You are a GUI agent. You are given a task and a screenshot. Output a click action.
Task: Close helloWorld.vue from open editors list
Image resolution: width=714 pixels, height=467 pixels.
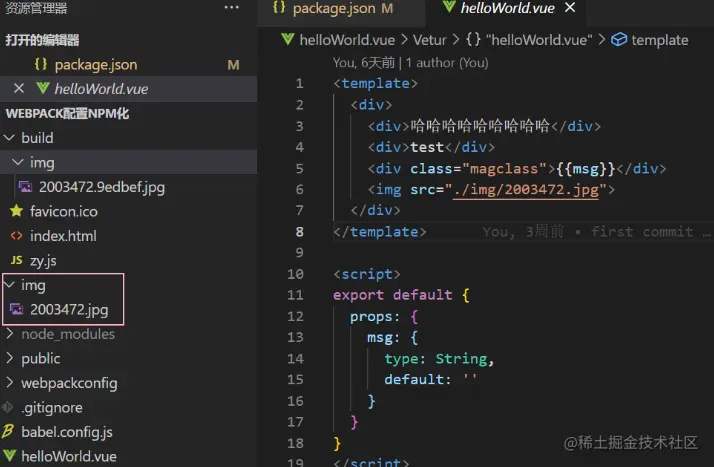point(19,88)
